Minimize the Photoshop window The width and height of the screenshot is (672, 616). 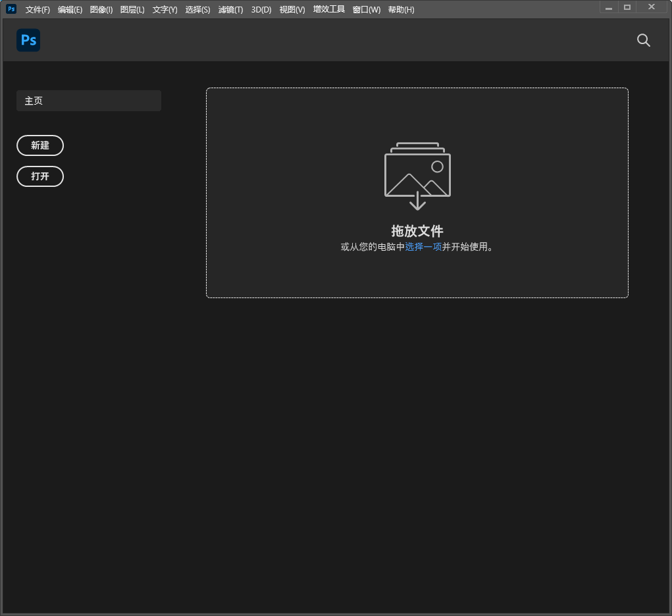[x=608, y=7]
